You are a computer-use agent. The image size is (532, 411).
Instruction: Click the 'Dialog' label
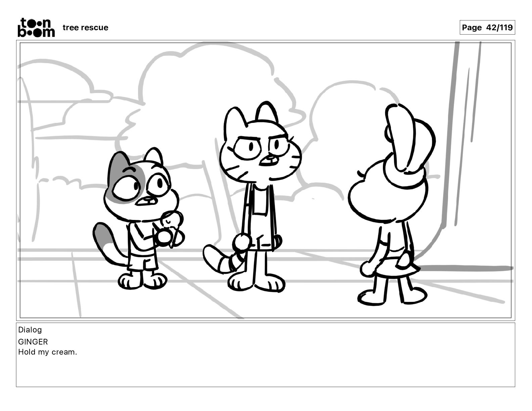(x=30, y=330)
